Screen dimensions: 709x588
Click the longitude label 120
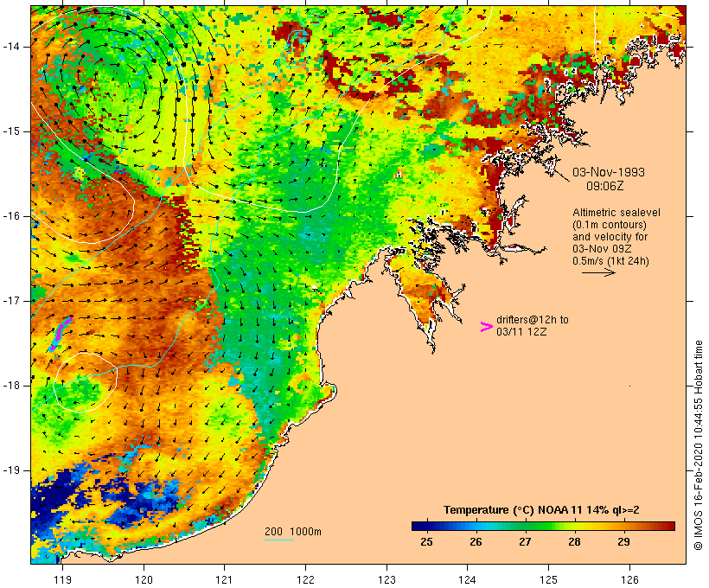(x=144, y=579)
